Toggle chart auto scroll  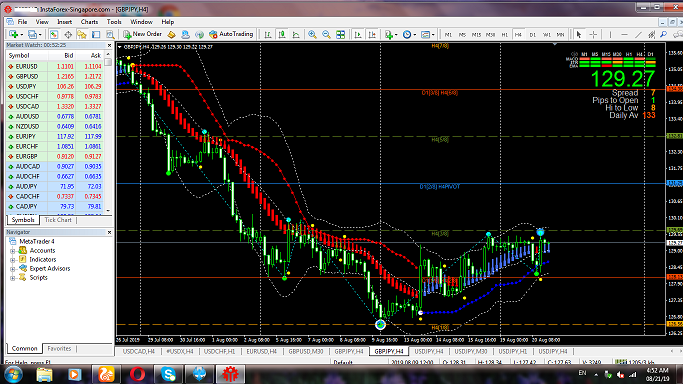pyautogui.click(x=358, y=34)
